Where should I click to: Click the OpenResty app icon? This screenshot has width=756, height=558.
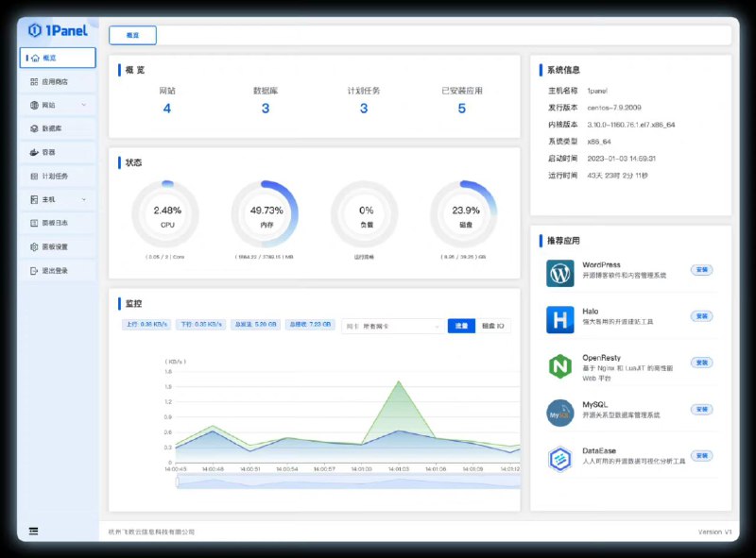click(560, 366)
